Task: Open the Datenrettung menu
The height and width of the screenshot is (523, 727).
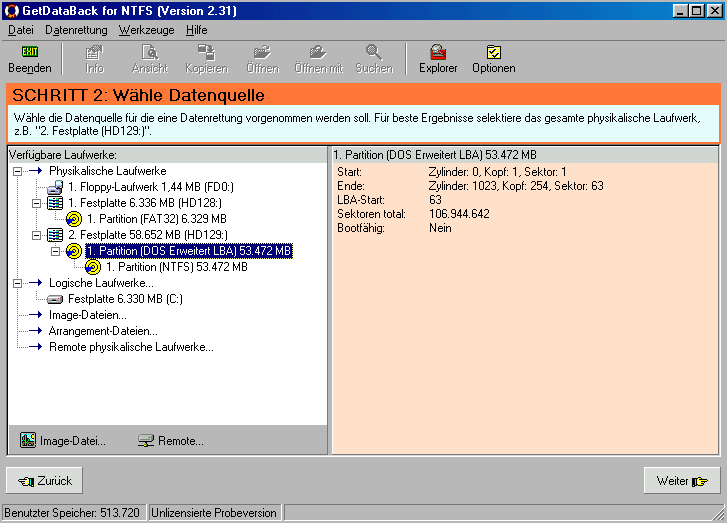Action: pos(76,30)
